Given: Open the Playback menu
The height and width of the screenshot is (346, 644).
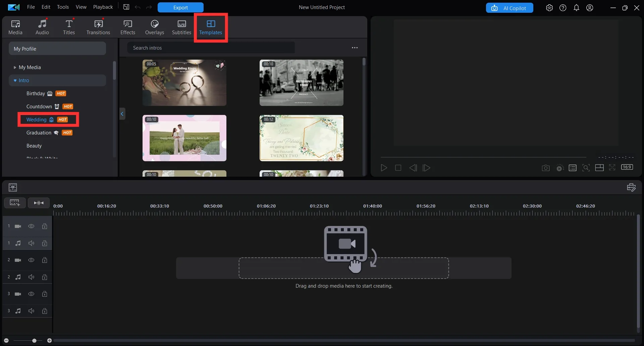Looking at the screenshot, I should click(103, 7).
